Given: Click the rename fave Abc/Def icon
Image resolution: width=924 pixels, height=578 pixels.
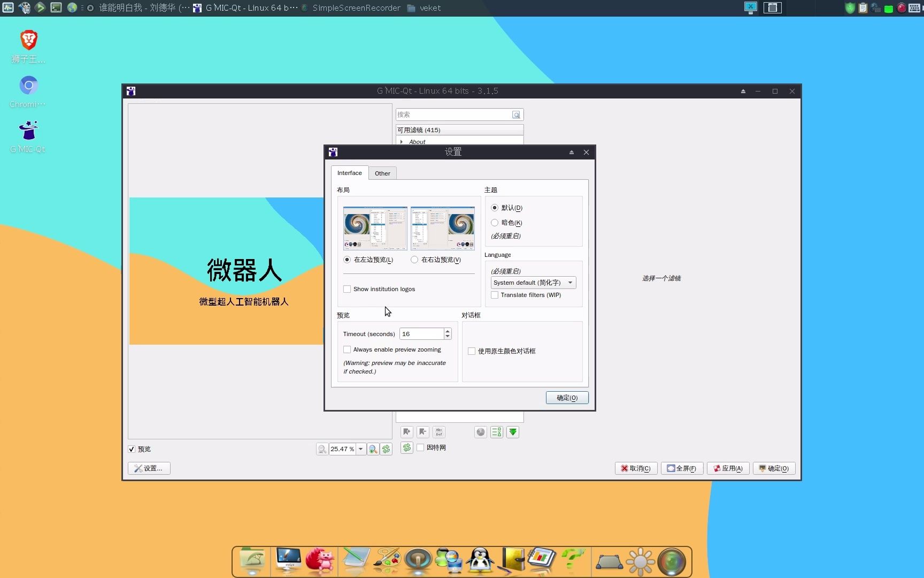Looking at the screenshot, I should click(438, 432).
